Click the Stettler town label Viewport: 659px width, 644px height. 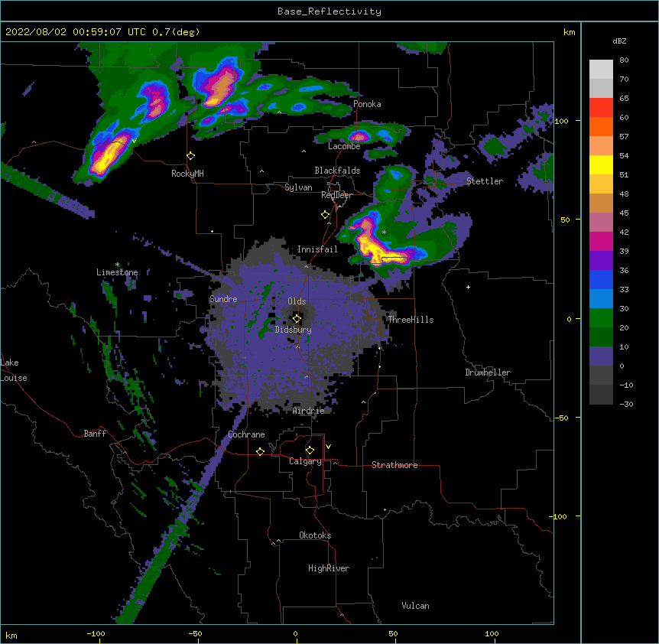[x=485, y=181]
